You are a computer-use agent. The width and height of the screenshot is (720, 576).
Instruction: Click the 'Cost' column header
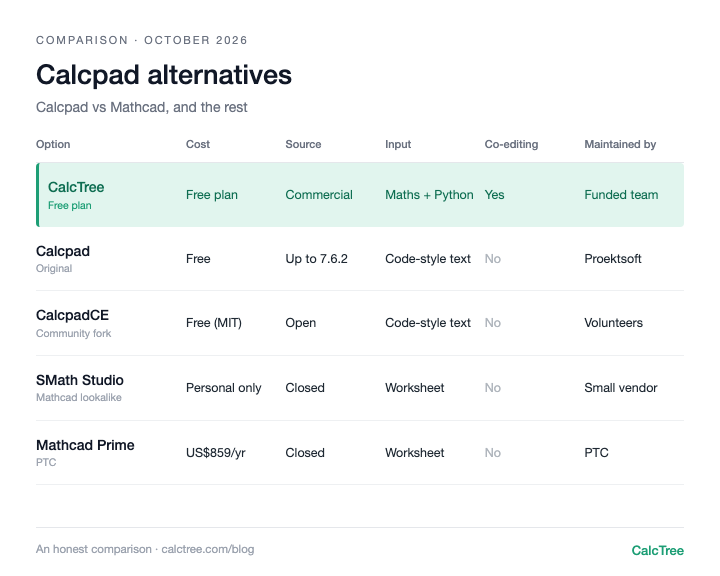[197, 144]
